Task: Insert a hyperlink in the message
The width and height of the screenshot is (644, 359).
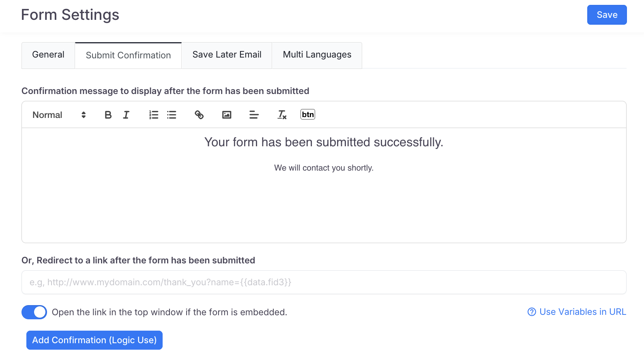Action: tap(199, 115)
